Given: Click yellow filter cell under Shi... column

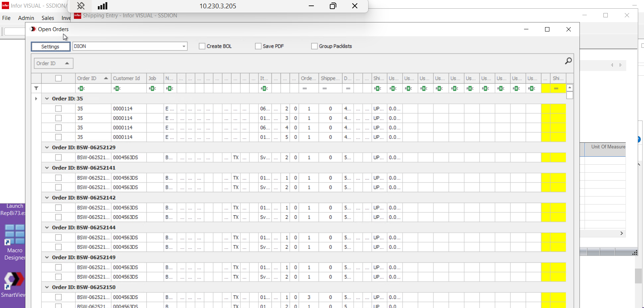Looking at the screenshot, I should click(558, 88).
